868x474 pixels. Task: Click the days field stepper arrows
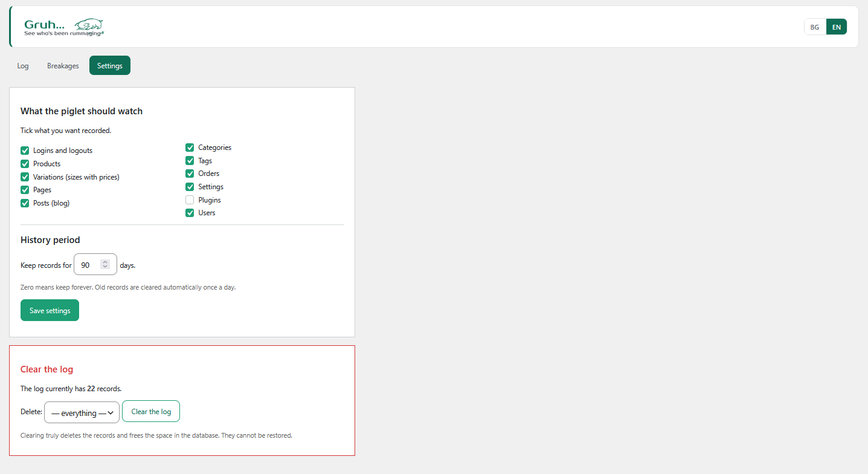pyautogui.click(x=105, y=265)
